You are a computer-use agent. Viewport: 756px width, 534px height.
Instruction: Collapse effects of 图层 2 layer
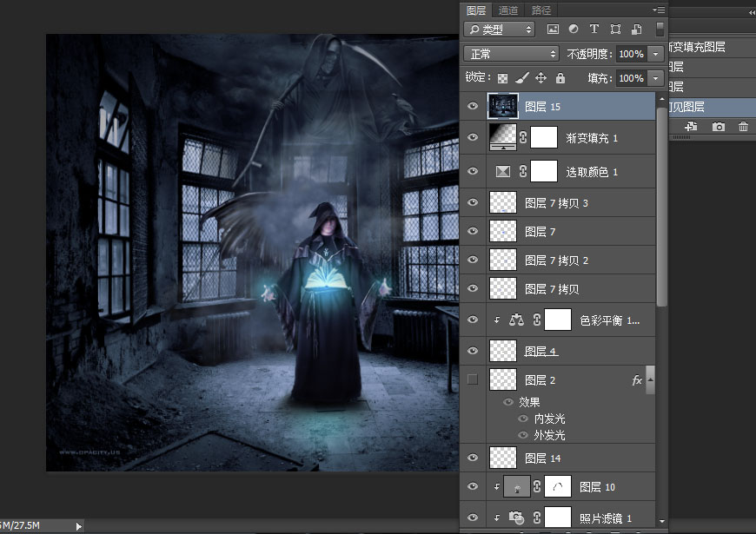[x=650, y=379]
